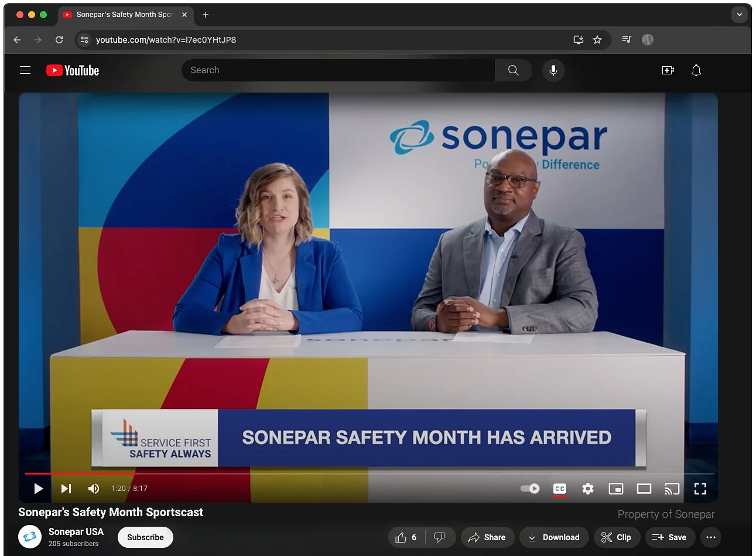Screen dimensions: 756x556
Task: Seek on the video progress bar
Action: pyautogui.click(x=370, y=473)
